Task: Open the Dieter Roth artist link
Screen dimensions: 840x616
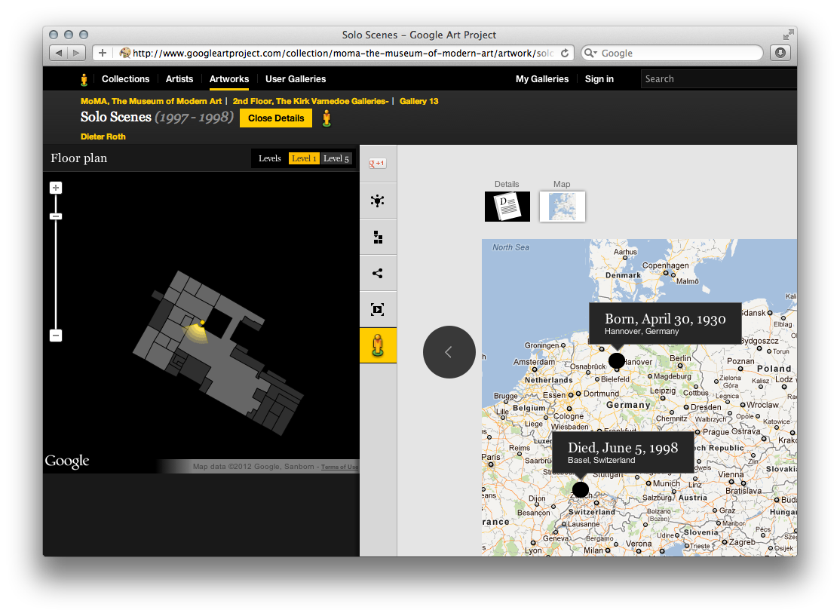Action: click(x=103, y=136)
